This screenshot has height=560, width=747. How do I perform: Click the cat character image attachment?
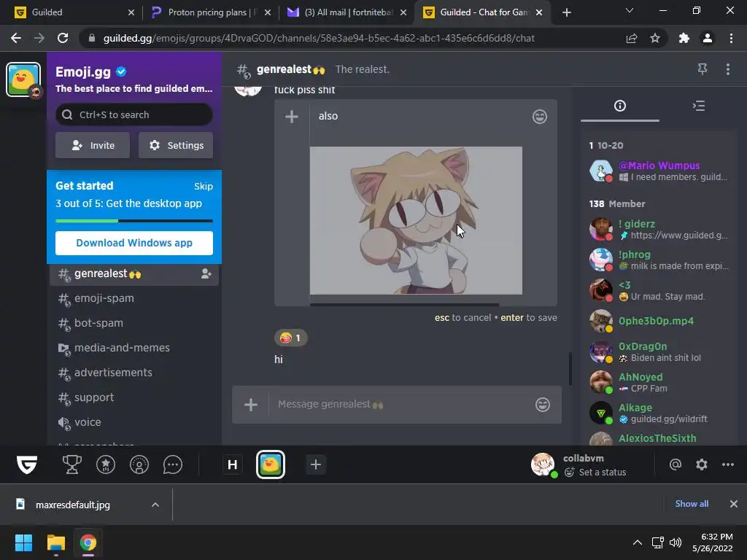coord(416,220)
